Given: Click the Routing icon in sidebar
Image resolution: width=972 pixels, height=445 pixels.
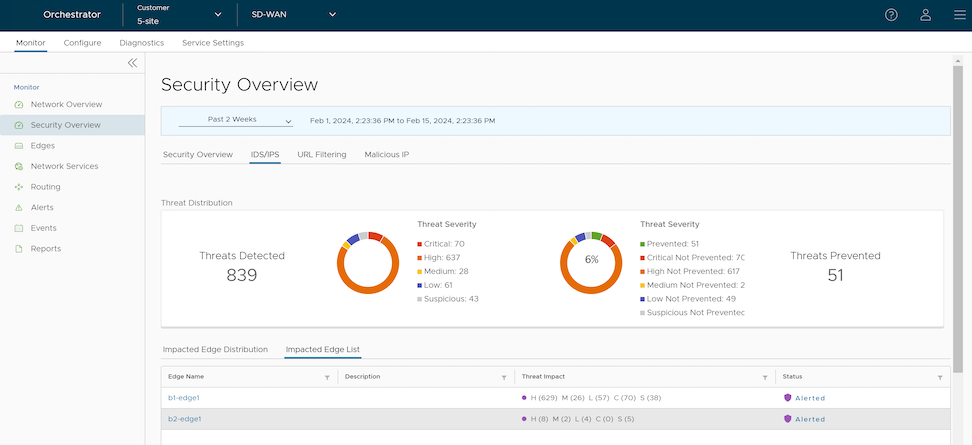Looking at the screenshot, I should pyautogui.click(x=18, y=187).
